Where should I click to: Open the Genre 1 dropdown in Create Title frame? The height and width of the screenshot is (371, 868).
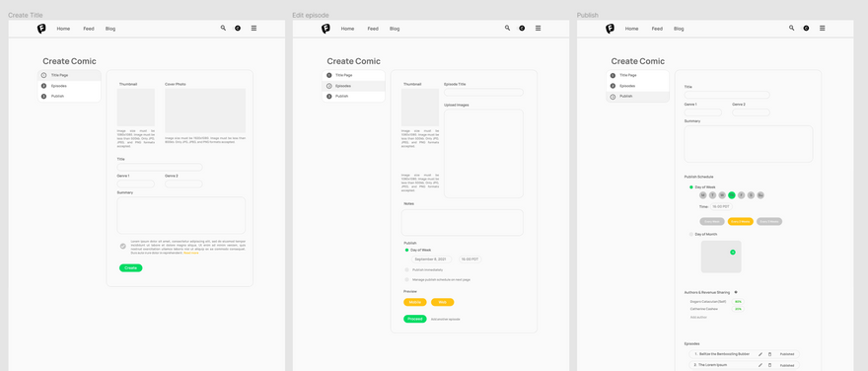136,184
